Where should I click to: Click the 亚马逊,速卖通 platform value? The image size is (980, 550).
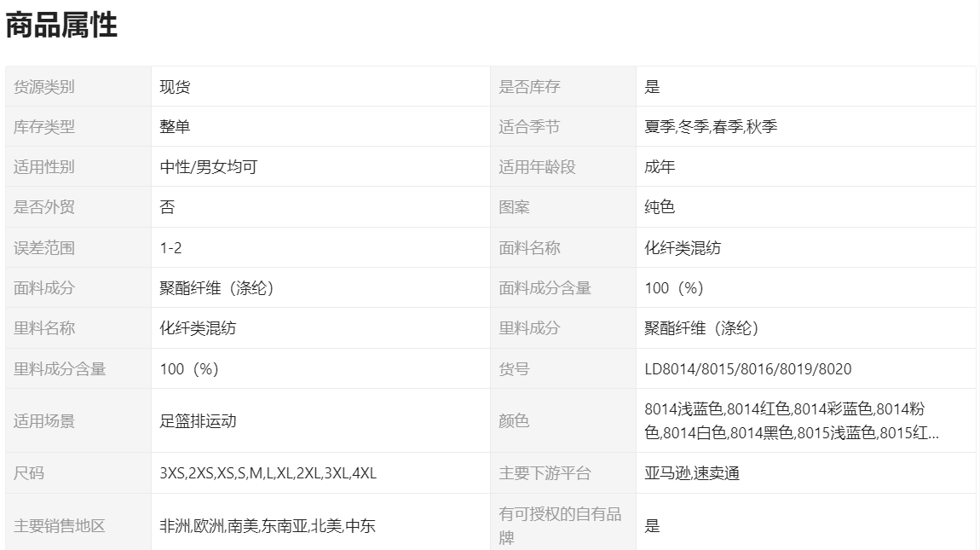pyautogui.click(x=691, y=473)
